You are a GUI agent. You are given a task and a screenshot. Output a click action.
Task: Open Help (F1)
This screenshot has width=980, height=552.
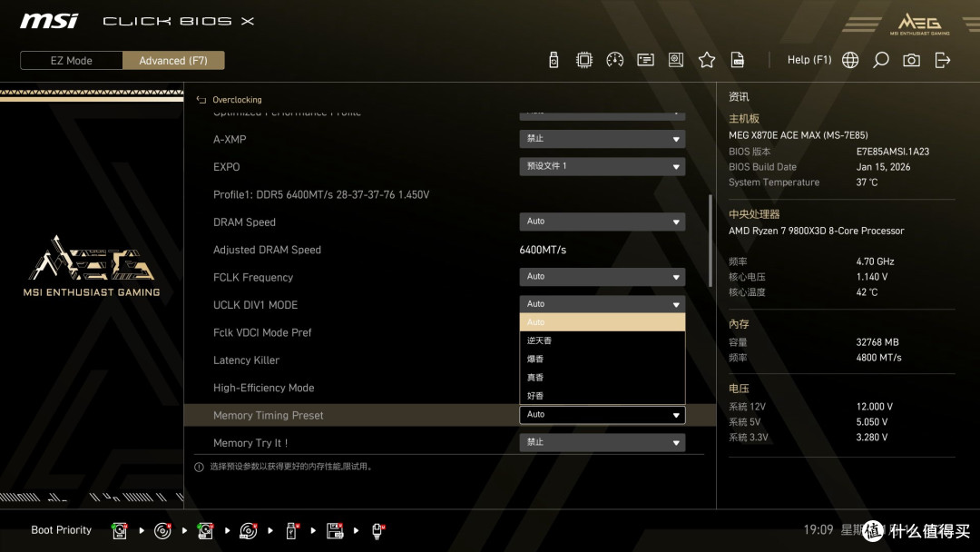click(x=809, y=60)
